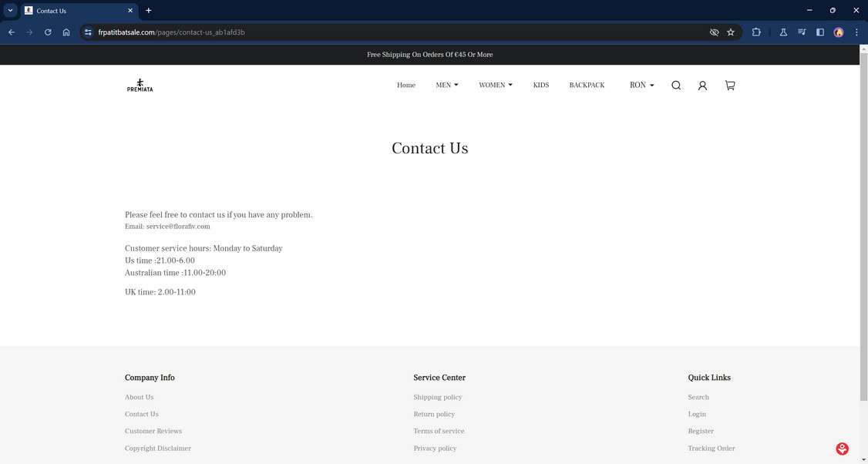
Task: Click the Premiata logo
Action: tap(140, 85)
